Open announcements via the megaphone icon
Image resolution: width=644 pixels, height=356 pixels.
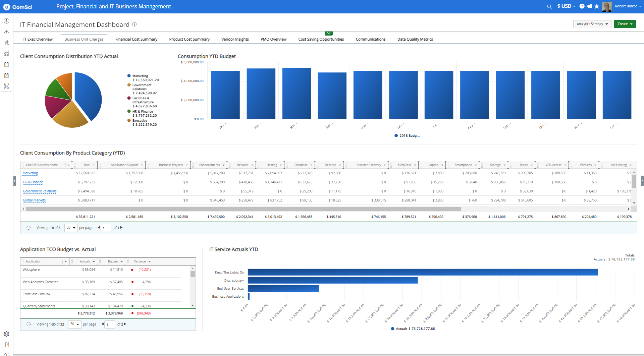(x=589, y=6)
